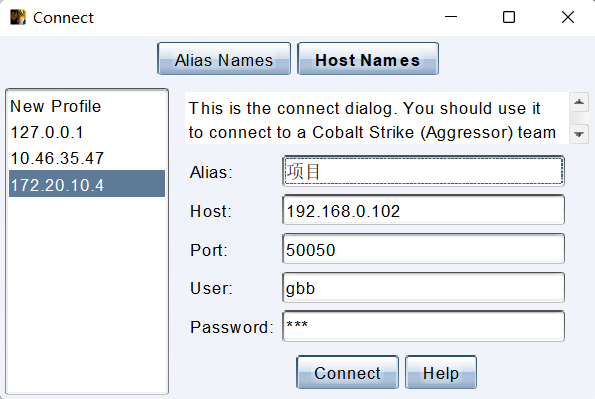
Task: Select the 10.46.35.47 profile
Action: [87, 158]
